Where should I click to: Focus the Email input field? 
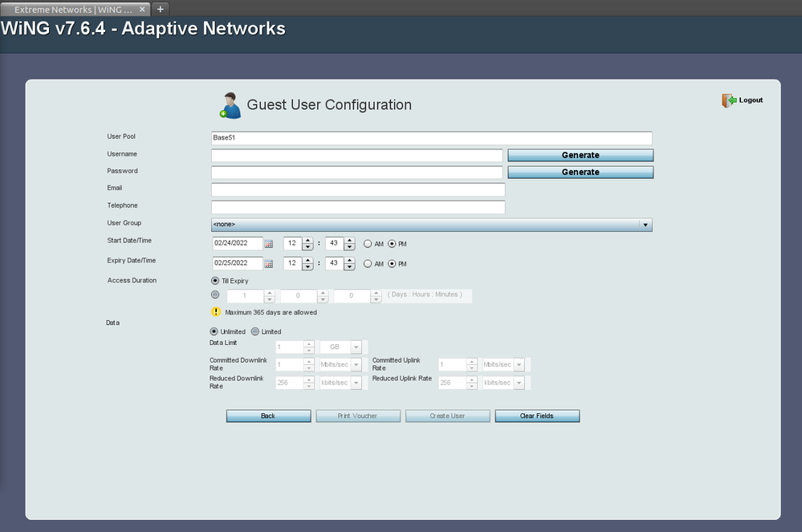(358, 189)
